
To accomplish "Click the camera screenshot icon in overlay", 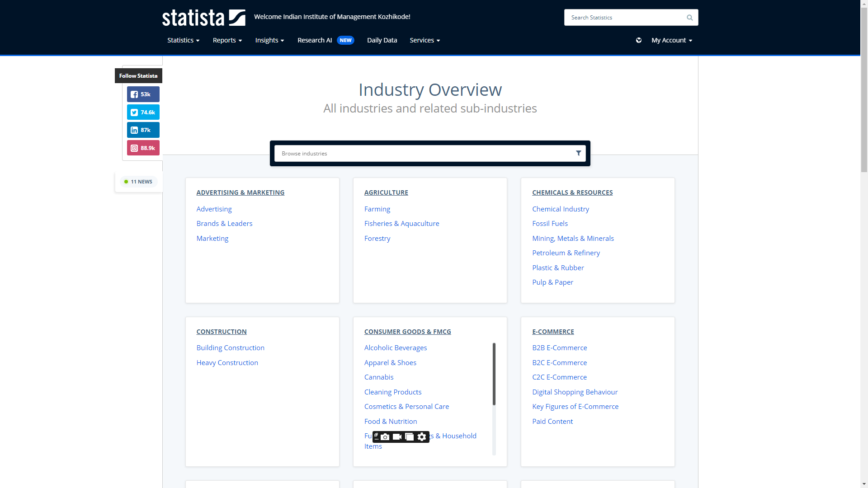I will point(385,436).
